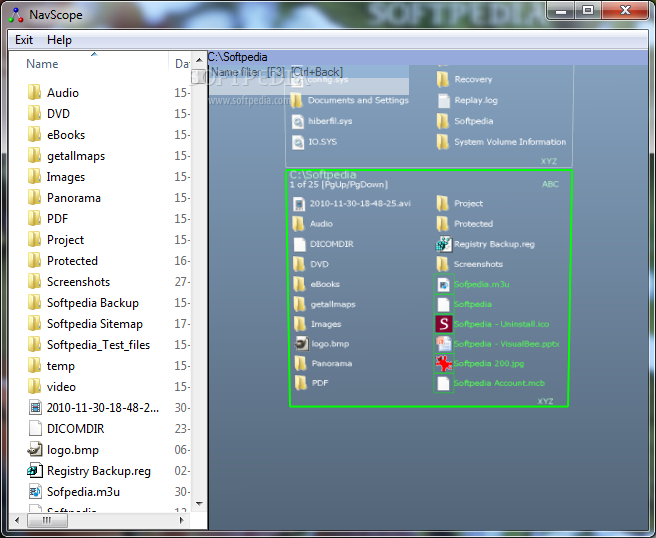Open PDF folder in green panel
Image resolution: width=656 pixels, height=538 pixels.
point(310,383)
